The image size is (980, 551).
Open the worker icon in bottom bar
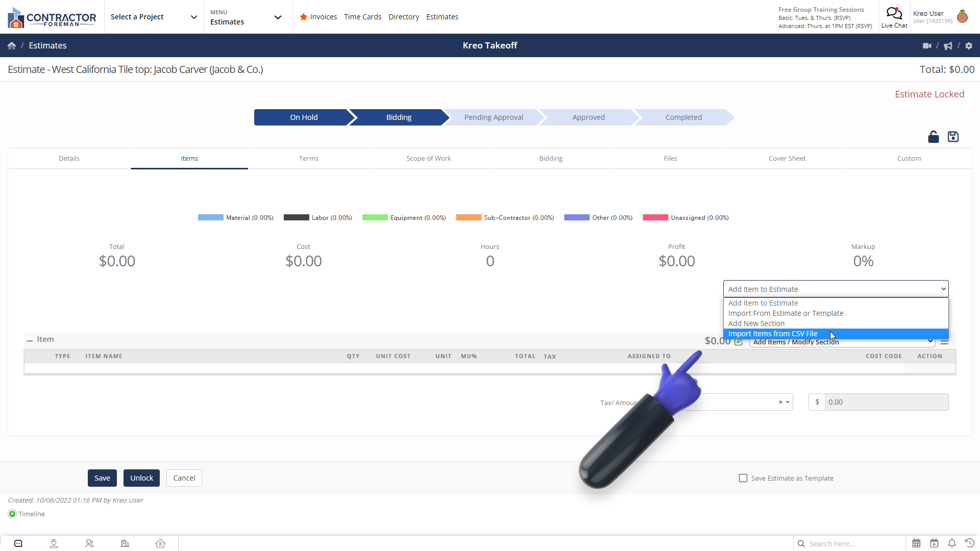click(54, 544)
